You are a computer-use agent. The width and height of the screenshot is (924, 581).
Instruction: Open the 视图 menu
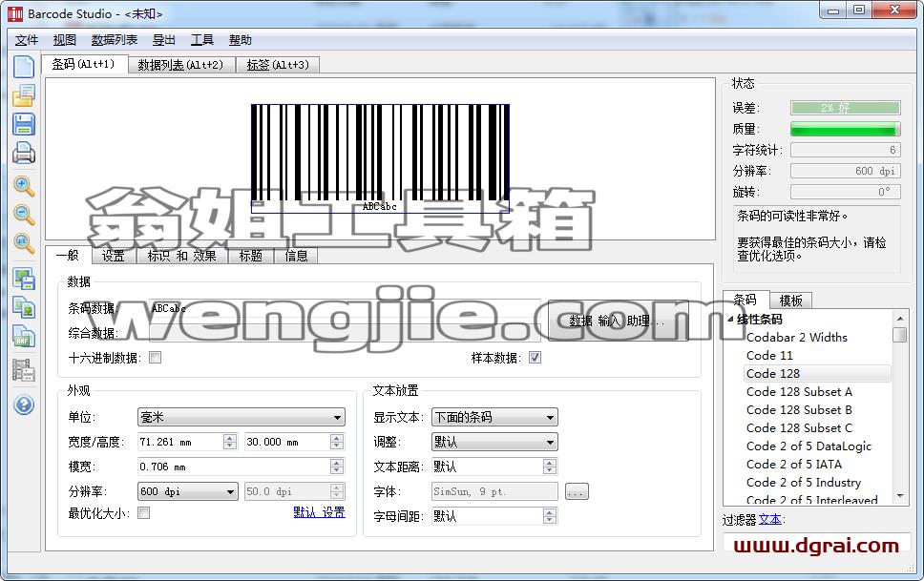pos(65,40)
